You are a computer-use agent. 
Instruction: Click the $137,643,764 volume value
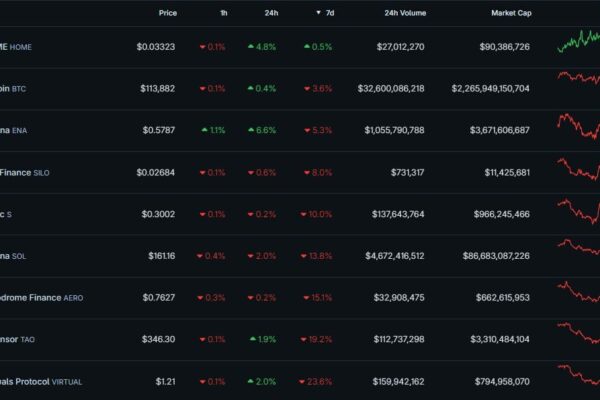pos(398,214)
